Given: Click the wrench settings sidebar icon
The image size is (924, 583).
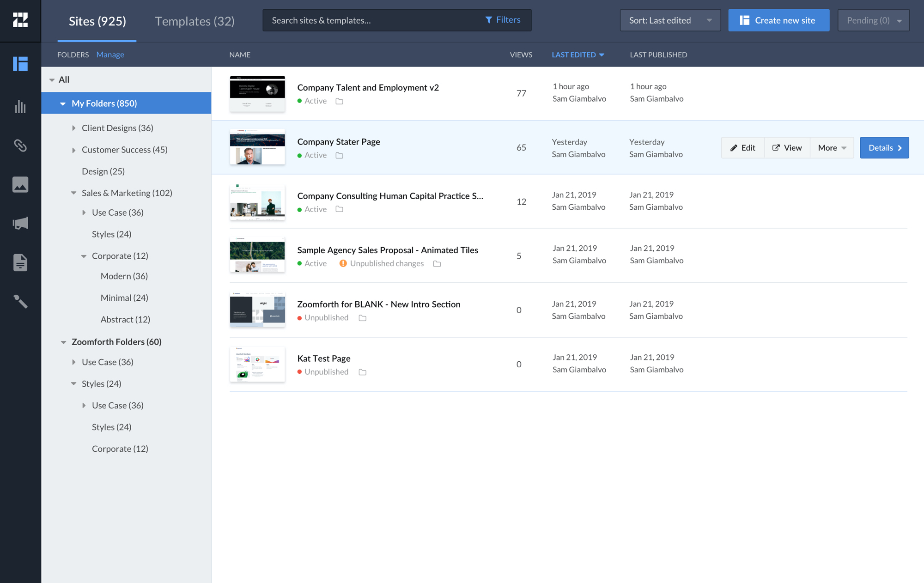Looking at the screenshot, I should click(x=20, y=301).
